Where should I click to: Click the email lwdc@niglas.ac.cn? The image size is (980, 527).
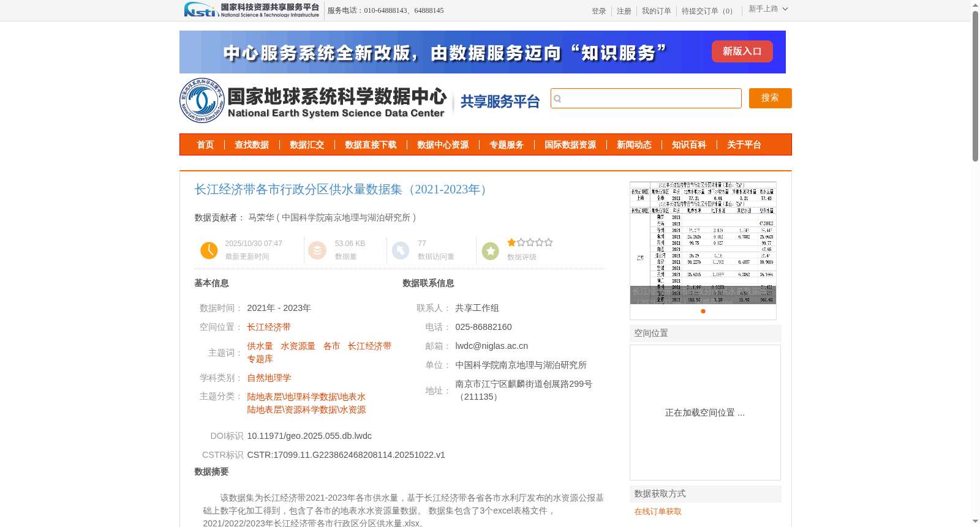tap(491, 346)
